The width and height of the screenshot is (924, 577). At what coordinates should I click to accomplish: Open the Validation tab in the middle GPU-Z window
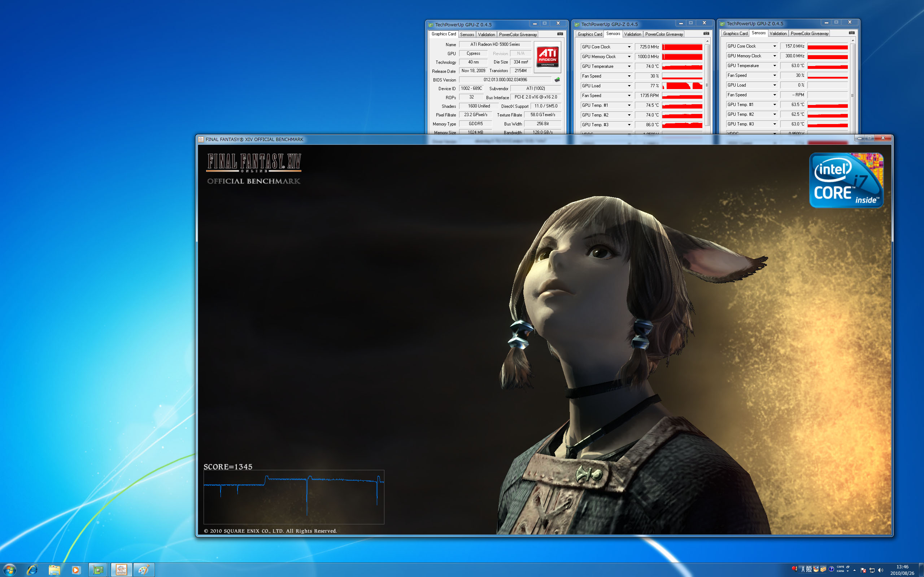pos(632,34)
